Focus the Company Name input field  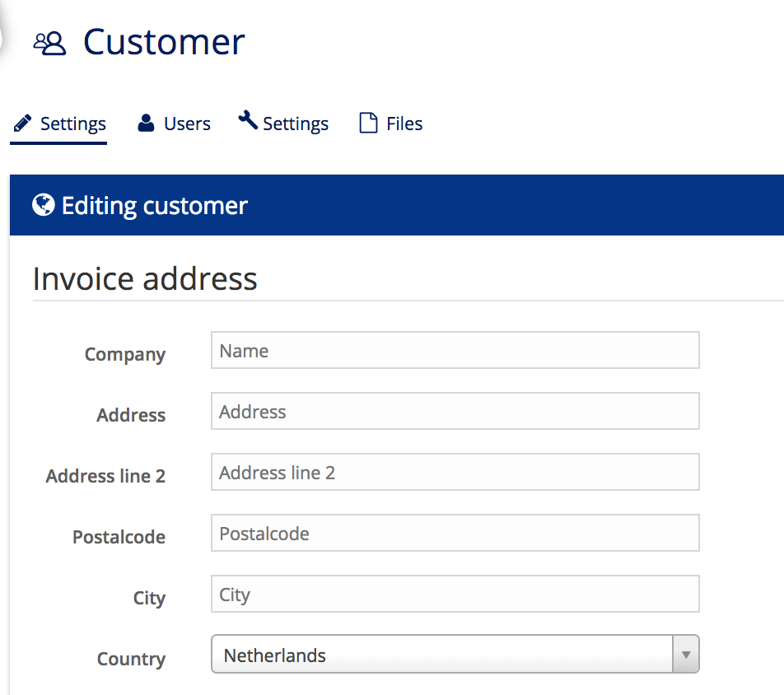coord(455,350)
